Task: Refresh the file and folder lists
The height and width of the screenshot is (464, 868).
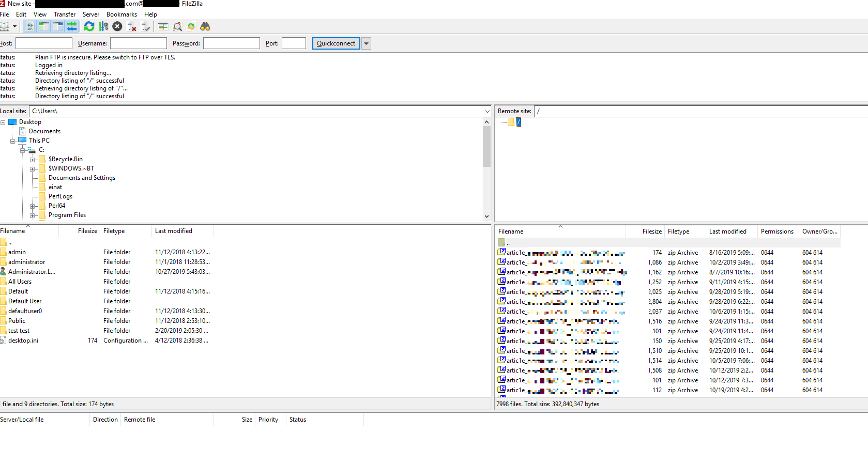Action: tap(89, 26)
